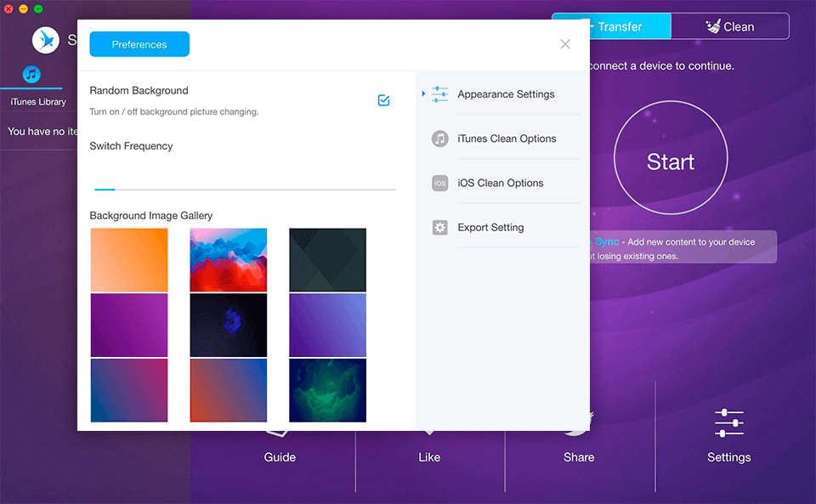This screenshot has height=504, width=816.
Task: Select the green nebula background thumbnail
Action: tap(327, 391)
